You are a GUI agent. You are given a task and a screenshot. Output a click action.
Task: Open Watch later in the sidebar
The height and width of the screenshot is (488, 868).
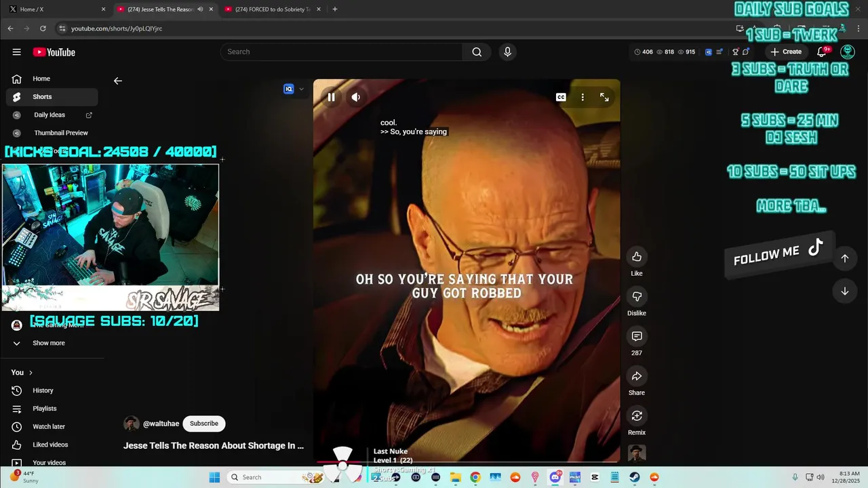coord(52,426)
